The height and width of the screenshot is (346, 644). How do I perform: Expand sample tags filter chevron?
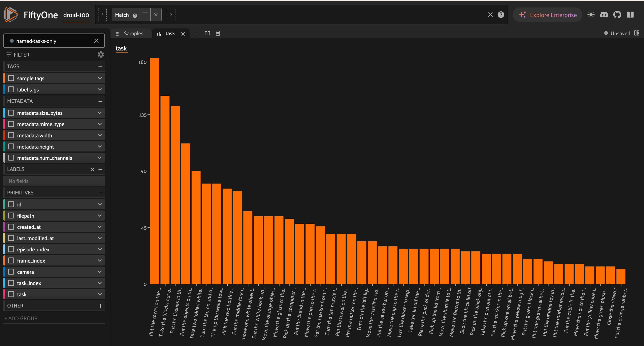pos(100,78)
